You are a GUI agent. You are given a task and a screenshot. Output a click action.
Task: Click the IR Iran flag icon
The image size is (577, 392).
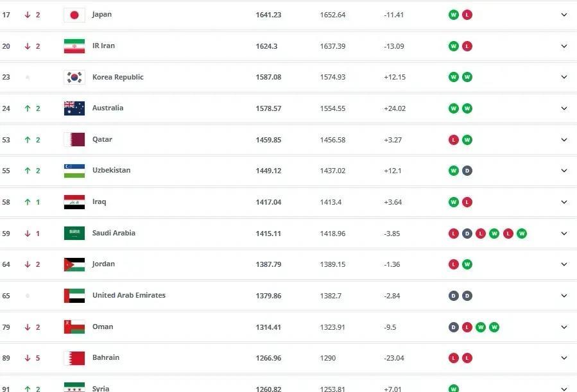click(x=74, y=46)
